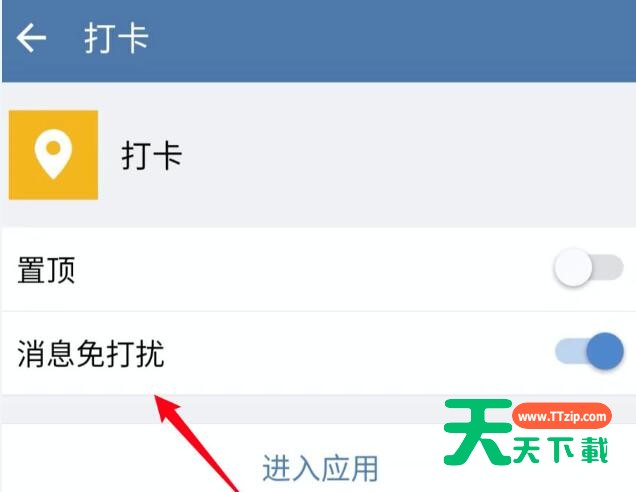Click light-blue track of 消息免打扰 switch
Screen dimensions: 636x492
(x=570, y=351)
